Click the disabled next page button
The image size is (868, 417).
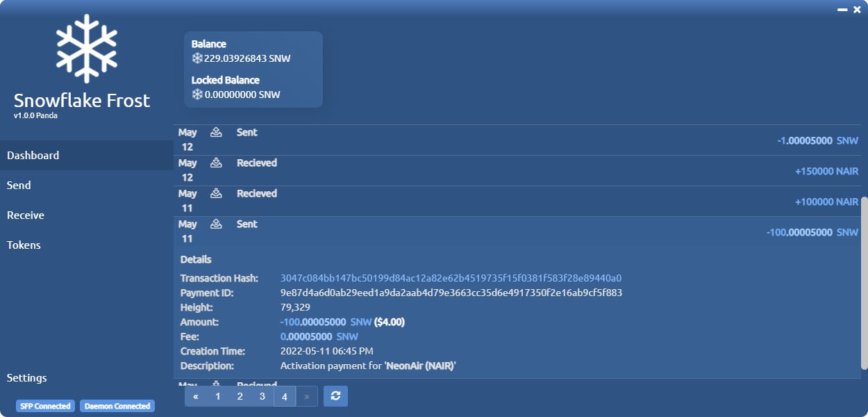(x=307, y=396)
